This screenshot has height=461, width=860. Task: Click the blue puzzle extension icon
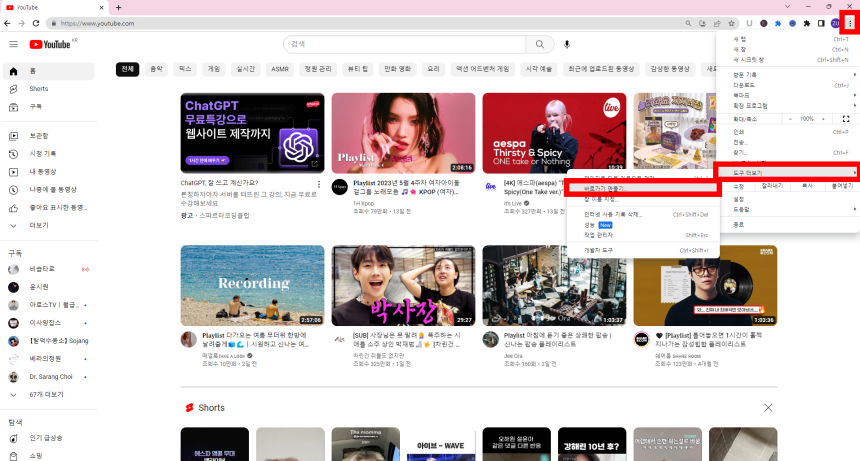778,24
